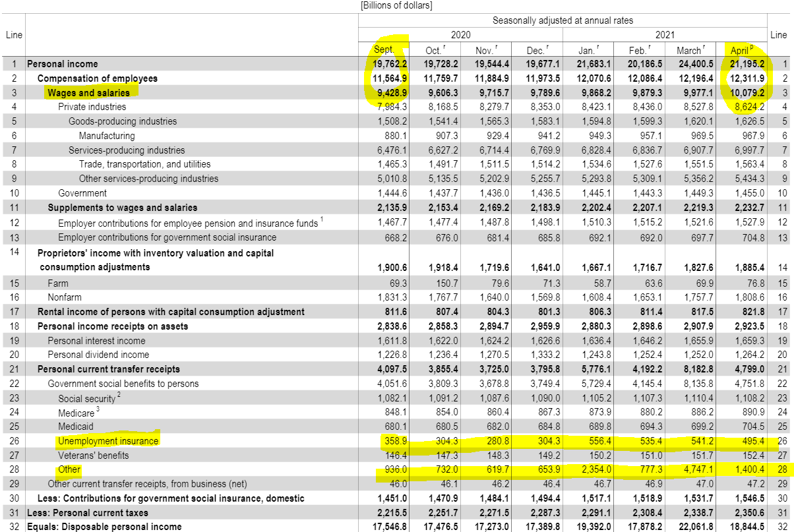Select the 'Manufacturing' row label
This screenshot has width=794, height=532.
(107, 136)
